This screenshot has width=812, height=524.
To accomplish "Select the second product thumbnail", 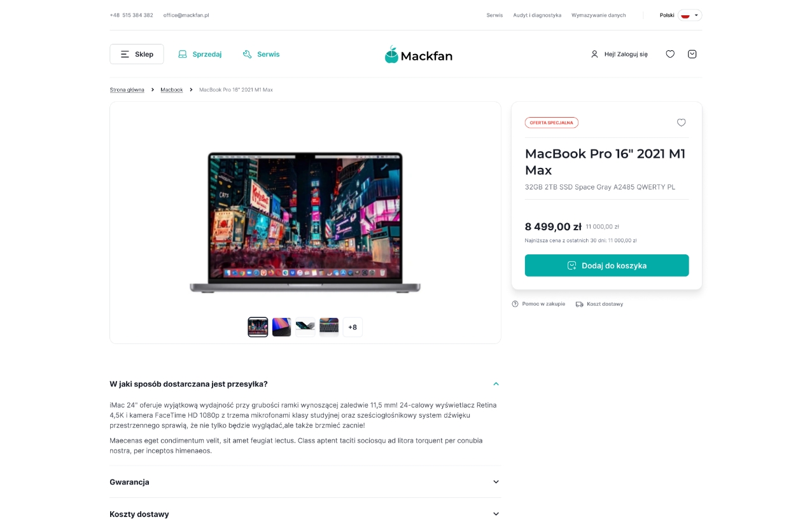I will tap(281, 327).
